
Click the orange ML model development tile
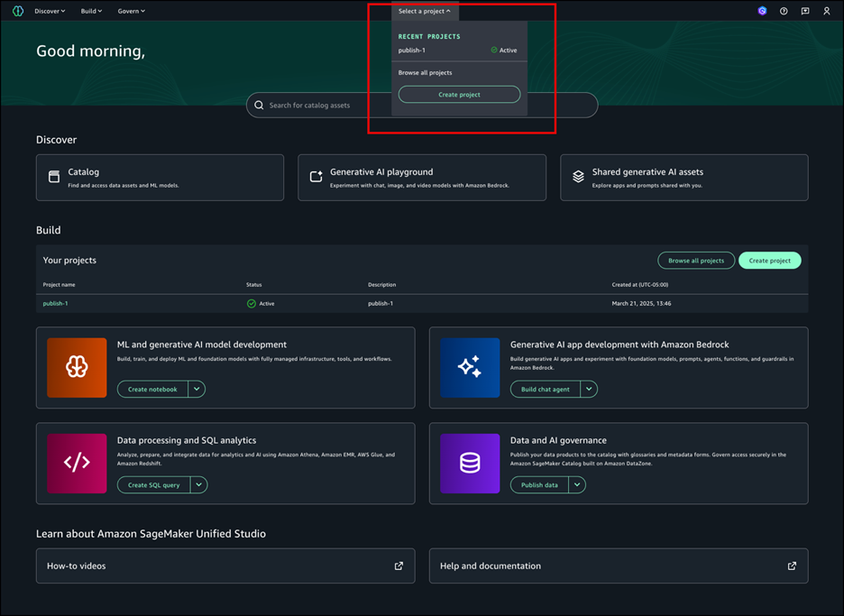[77, 368]
